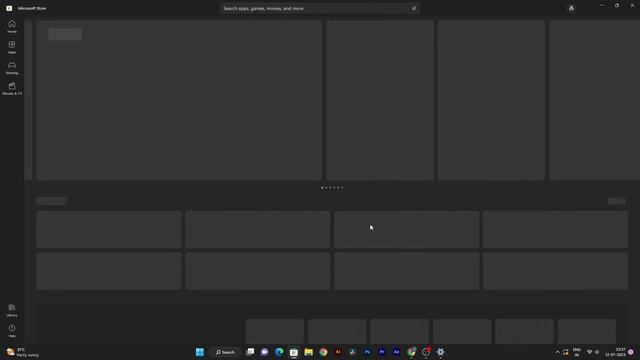Open Help in the Store sidebar
The width and height of the screenshot is (640, 360).
[12, 331]
